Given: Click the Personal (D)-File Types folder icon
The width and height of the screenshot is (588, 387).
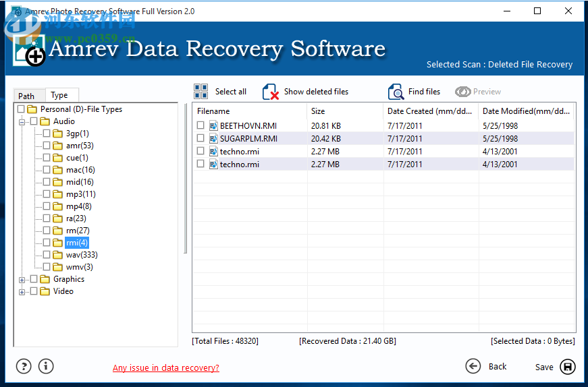Looking at the screenshot, I should [x=32, y=109].
